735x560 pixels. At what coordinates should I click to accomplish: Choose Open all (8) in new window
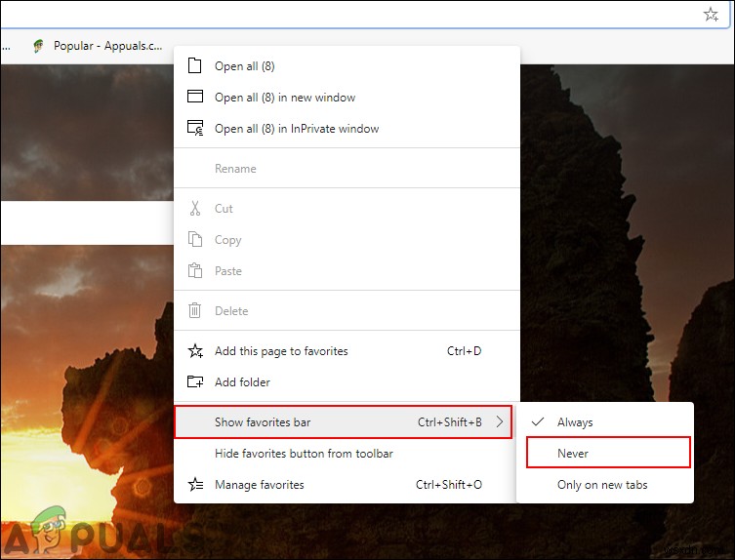[347, 98]
